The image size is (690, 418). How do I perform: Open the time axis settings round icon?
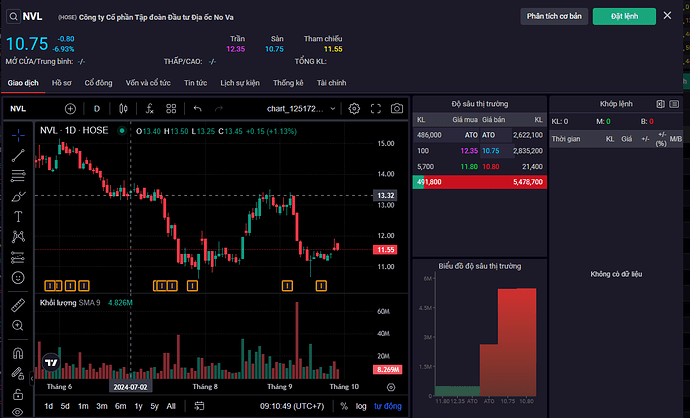coord(391,387)
